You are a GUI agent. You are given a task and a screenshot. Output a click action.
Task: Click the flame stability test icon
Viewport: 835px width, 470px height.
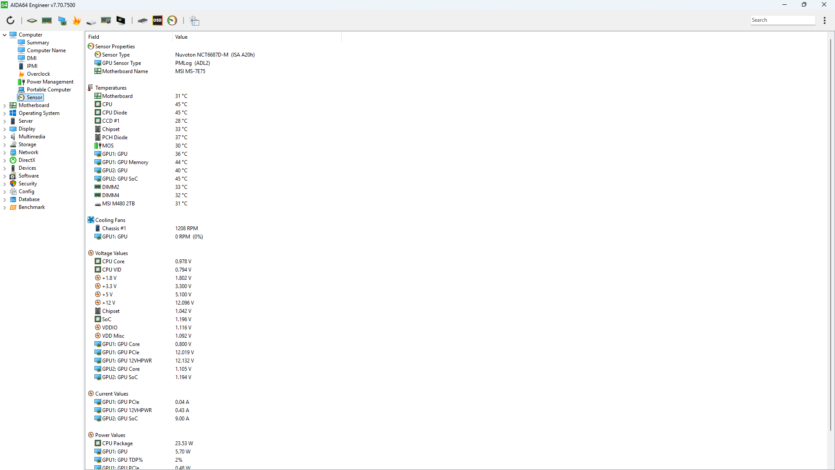pyautogui.click(x=76, y=20)
